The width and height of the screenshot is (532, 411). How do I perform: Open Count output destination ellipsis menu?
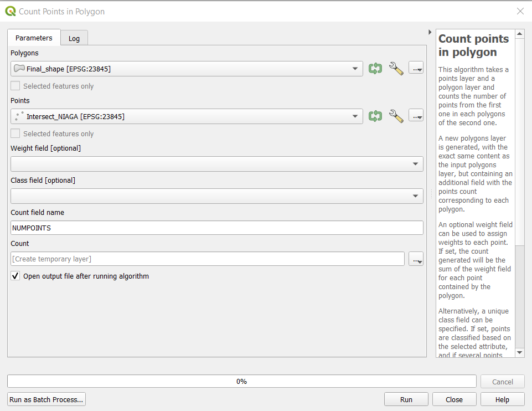(416, 259)
